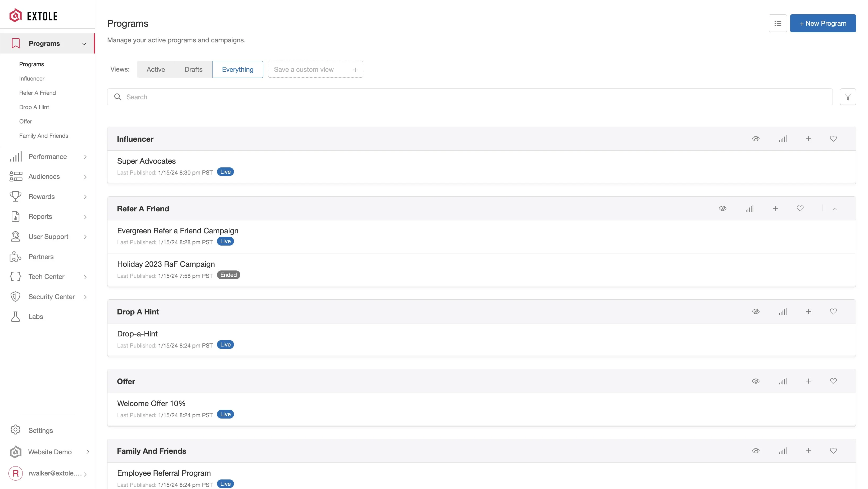This screenshot has height=489, width=868.
Task: Click the Extole logo
Action: point(33,16)
